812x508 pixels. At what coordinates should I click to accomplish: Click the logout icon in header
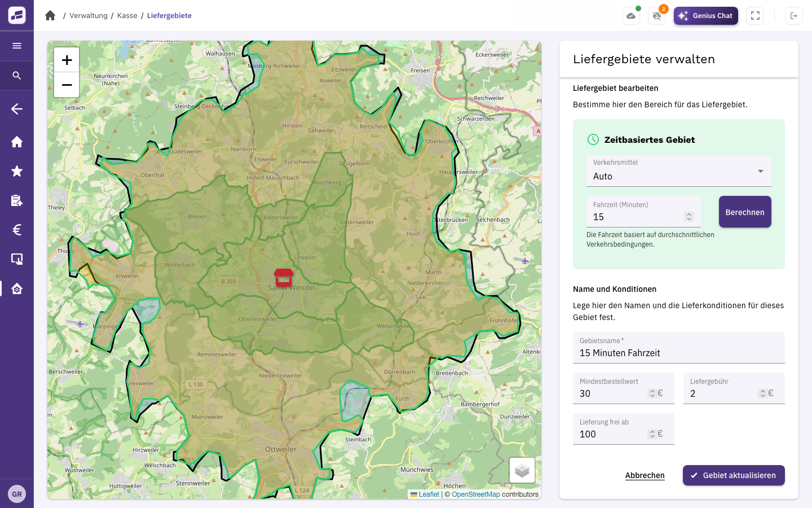coord(794,16)
